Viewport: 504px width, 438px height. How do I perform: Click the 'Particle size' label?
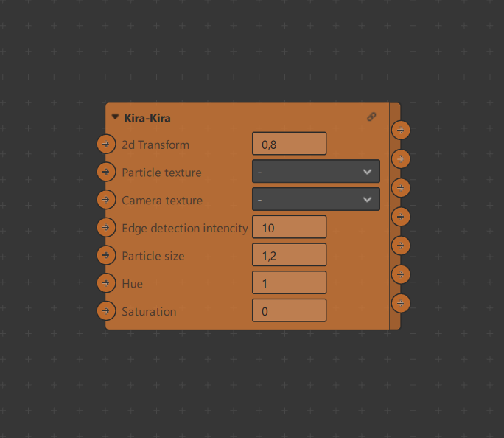pos(153,256)
